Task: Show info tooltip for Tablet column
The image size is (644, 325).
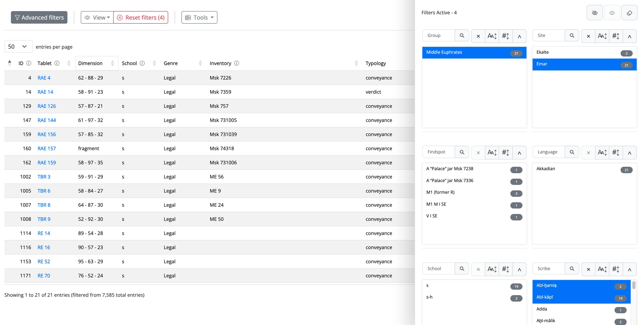Action: point(57,63)
